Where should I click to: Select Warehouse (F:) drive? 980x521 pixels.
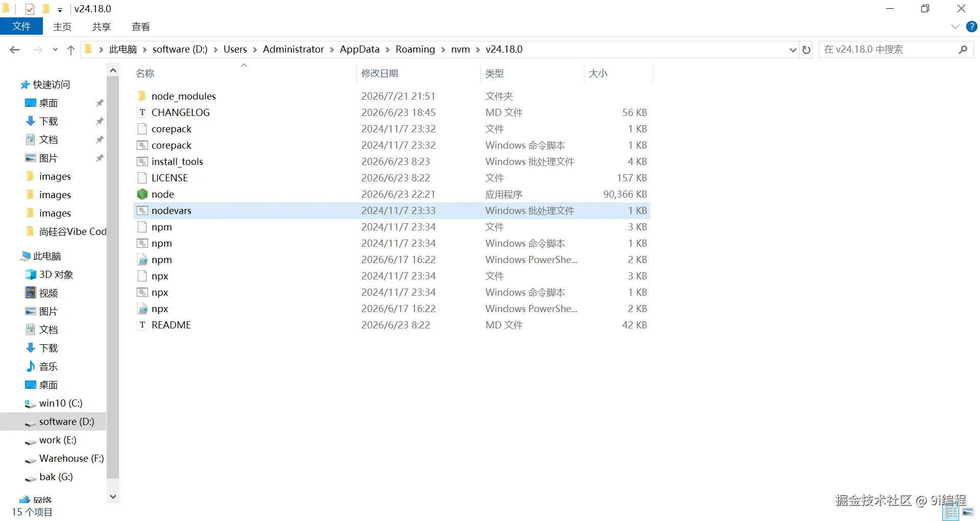tap(64, 459)
